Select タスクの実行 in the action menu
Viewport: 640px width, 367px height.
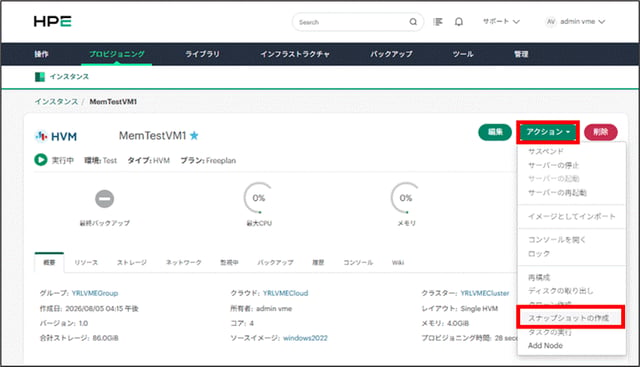(x=550, y=332)
